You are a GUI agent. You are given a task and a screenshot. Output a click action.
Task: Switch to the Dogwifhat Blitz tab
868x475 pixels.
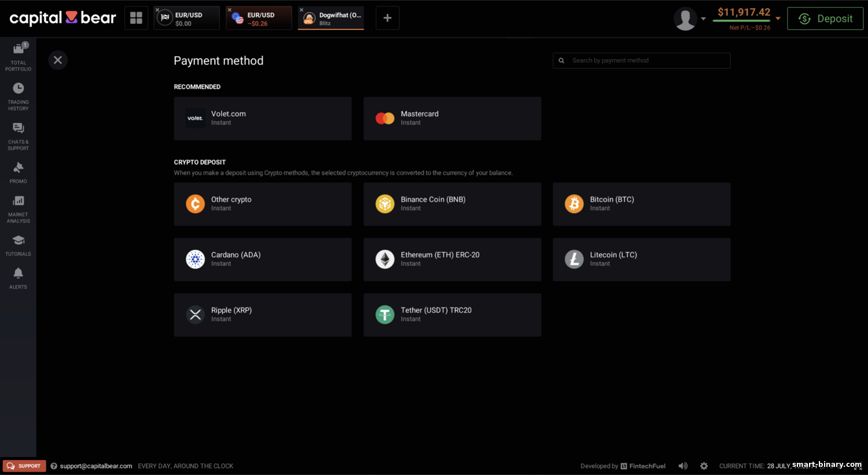click(x=331, y=18)
